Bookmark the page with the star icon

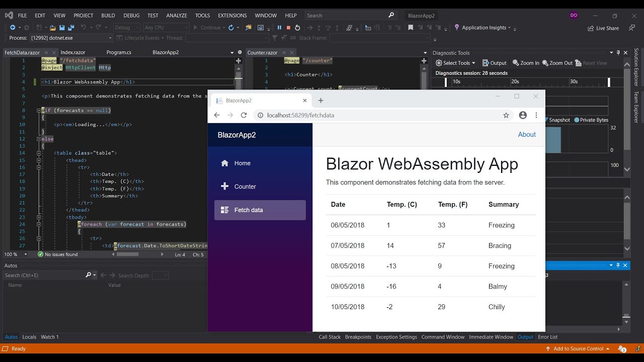[506, 115]
